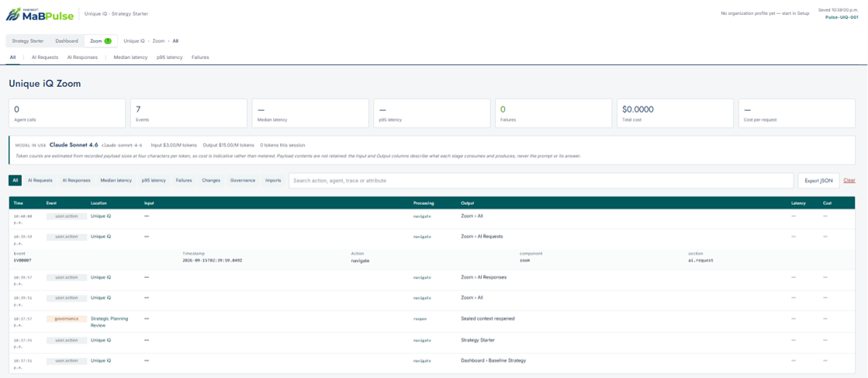The image size is (868, 378).
Task: Click the Events stat card showing 7
Action: tap(188, 113)
